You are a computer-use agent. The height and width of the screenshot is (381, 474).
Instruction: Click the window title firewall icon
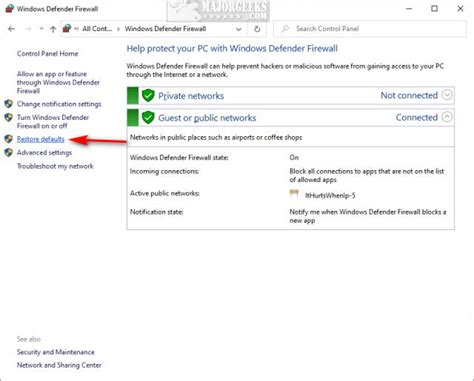pos(10,9)
